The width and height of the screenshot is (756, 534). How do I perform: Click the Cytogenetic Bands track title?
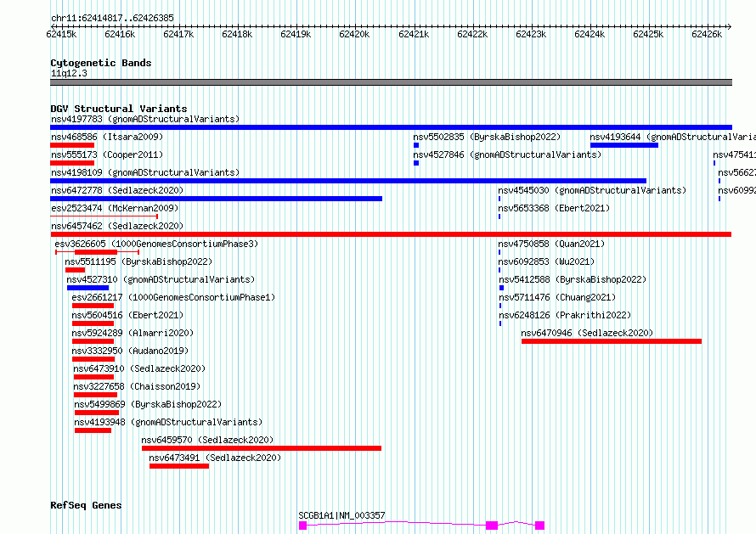tap(101, 63)
